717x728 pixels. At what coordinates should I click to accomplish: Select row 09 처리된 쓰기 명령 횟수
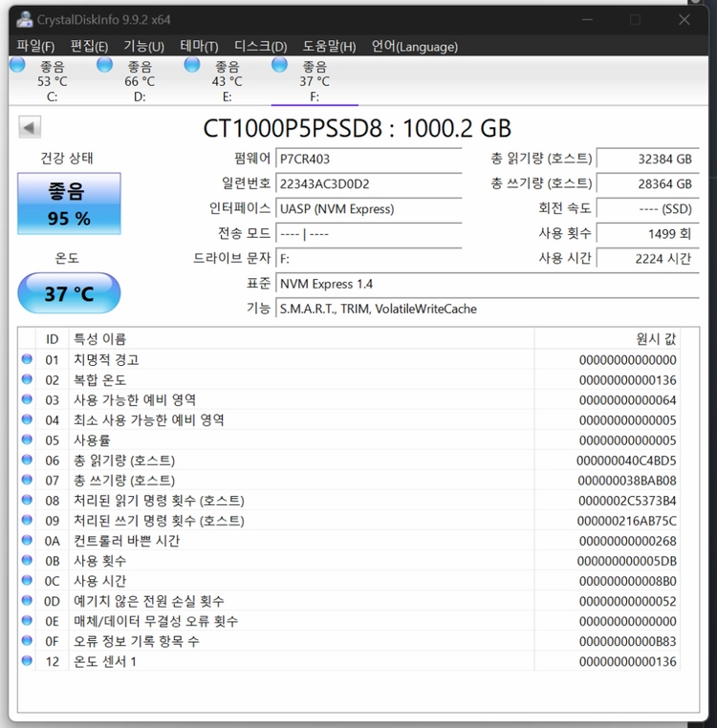pos(349,521)
